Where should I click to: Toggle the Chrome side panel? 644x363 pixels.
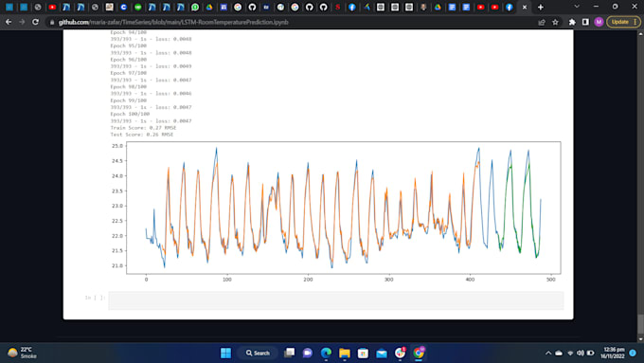coord(585,22)
